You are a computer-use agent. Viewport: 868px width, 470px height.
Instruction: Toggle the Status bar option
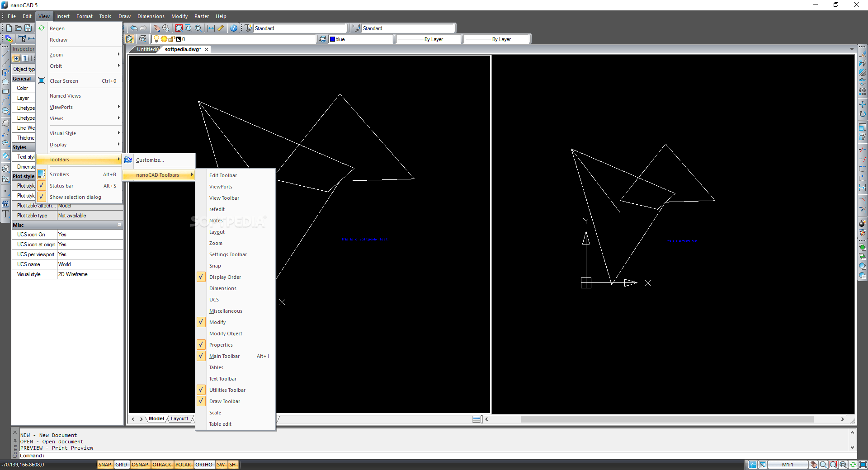point(79,186)
